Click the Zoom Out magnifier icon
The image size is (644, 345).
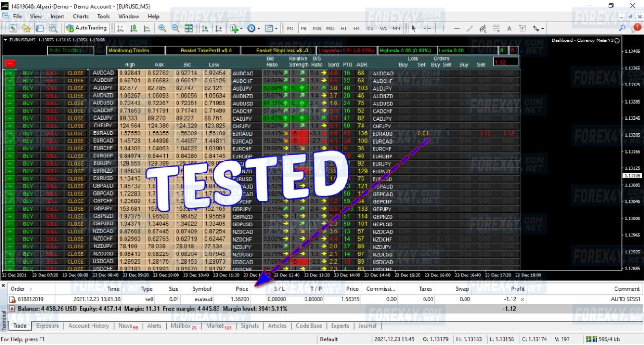pyautogui.click(x=175, y=29)
